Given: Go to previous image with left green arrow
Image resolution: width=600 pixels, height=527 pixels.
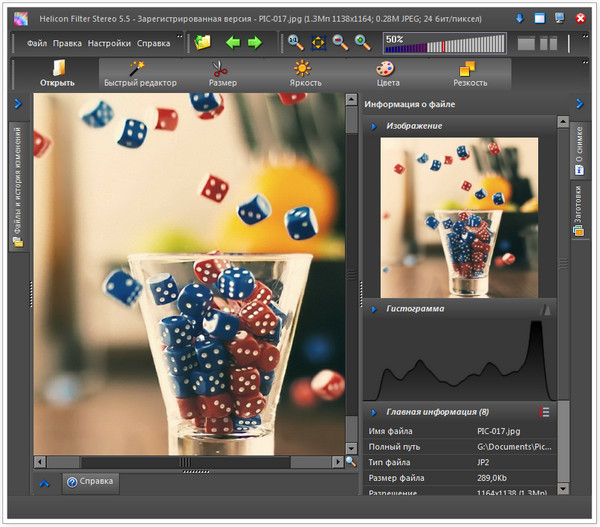Looking at the screenshot, I should click(x=233, y=42).
